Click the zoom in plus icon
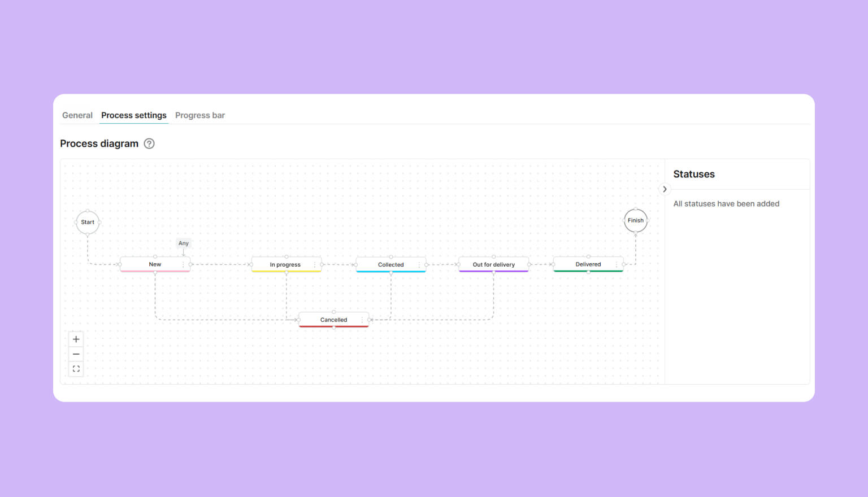Viewport: 868px width, 497px height. point(76,339)
